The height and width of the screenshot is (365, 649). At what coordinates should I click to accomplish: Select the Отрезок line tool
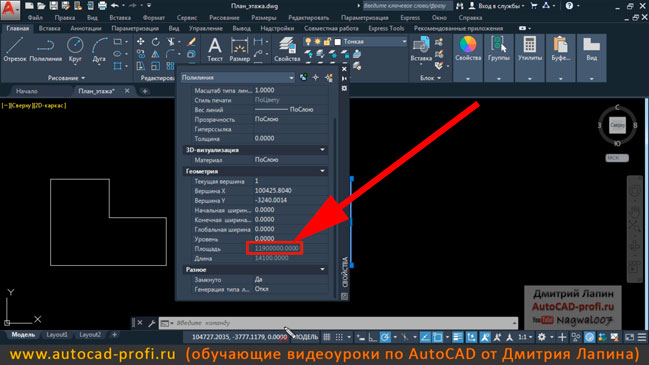pos(14,49)
